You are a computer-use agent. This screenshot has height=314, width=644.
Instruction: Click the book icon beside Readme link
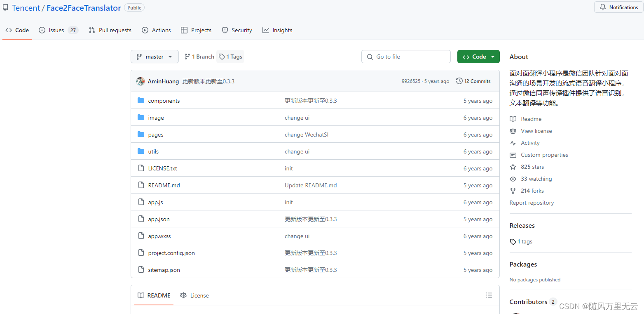[x=513, y=119]
